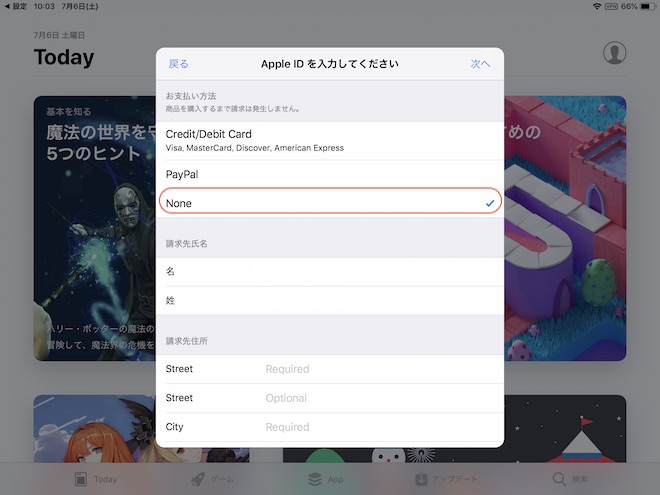660x495 pixels.
Task: Tap the 姓 last name field
Action: [x=330, y=301]
